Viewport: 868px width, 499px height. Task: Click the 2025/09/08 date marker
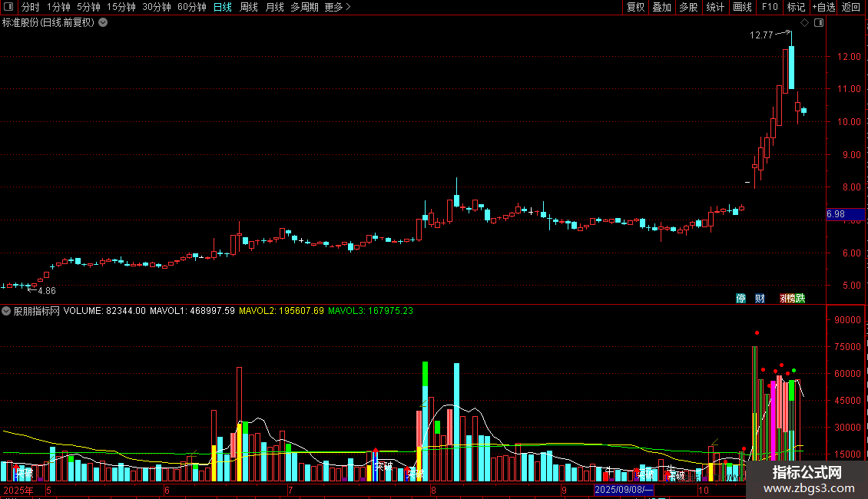click(623, 490)
